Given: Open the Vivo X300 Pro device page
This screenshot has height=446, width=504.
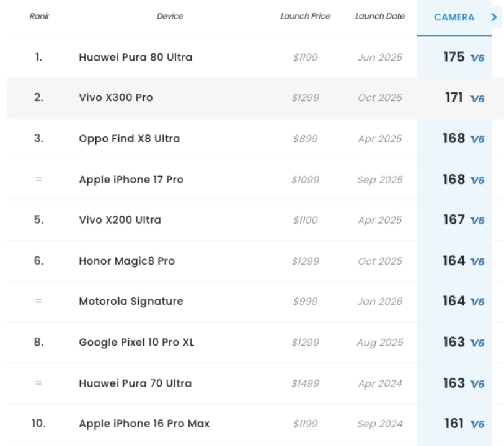Looking at the screenshot, I should [x=115, y=97].
